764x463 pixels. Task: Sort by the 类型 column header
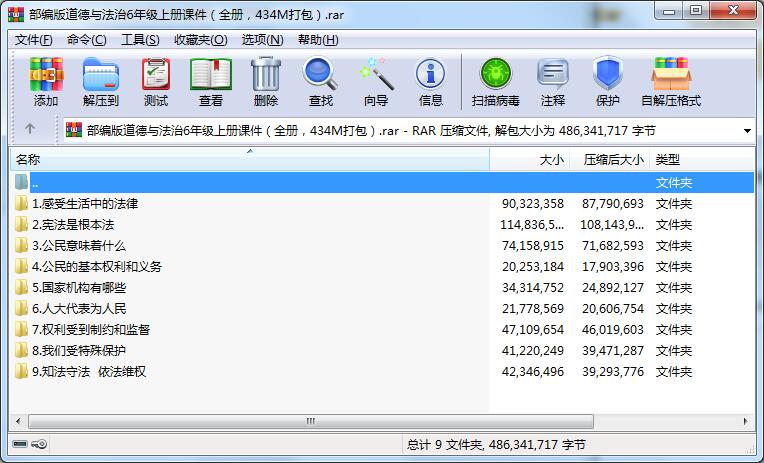702,159
